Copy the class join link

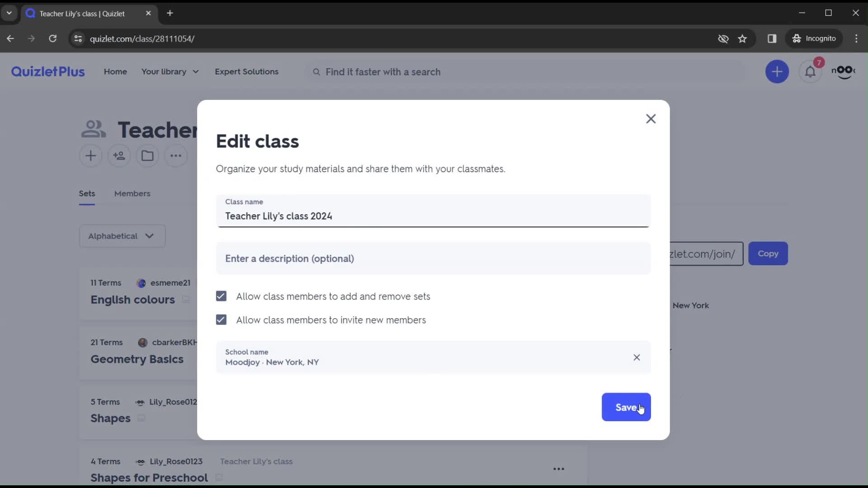pyautogui.click(x=768, y=253)
